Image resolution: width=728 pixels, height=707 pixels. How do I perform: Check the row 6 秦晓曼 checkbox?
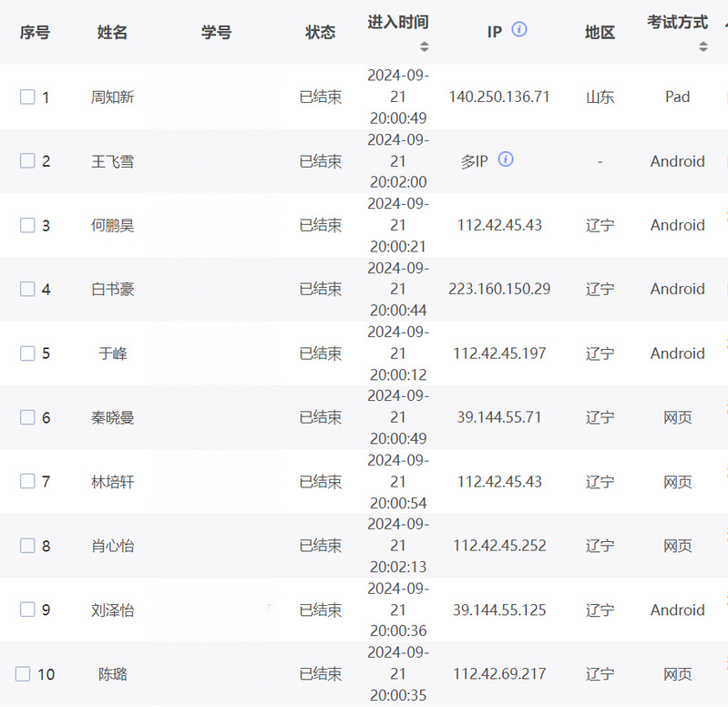click(27, 417)
